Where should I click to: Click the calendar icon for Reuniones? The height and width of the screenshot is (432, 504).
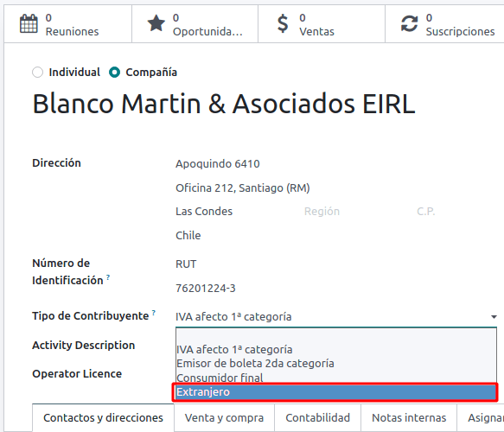[x=29, y=24]
